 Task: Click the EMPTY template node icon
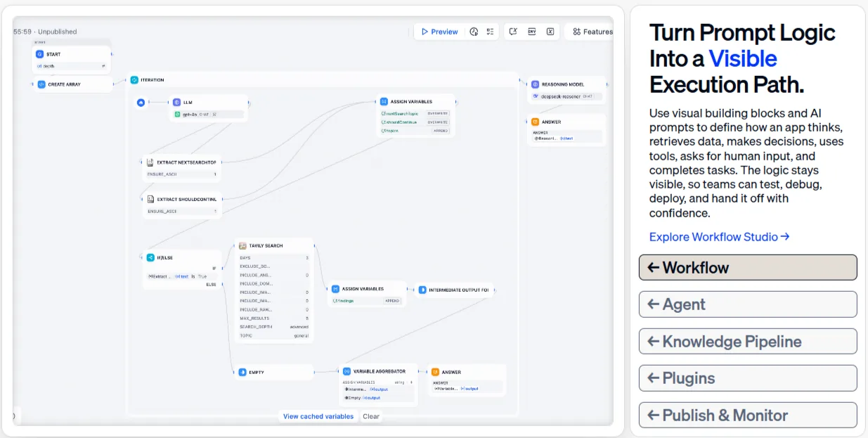click(x=242, y=372)
